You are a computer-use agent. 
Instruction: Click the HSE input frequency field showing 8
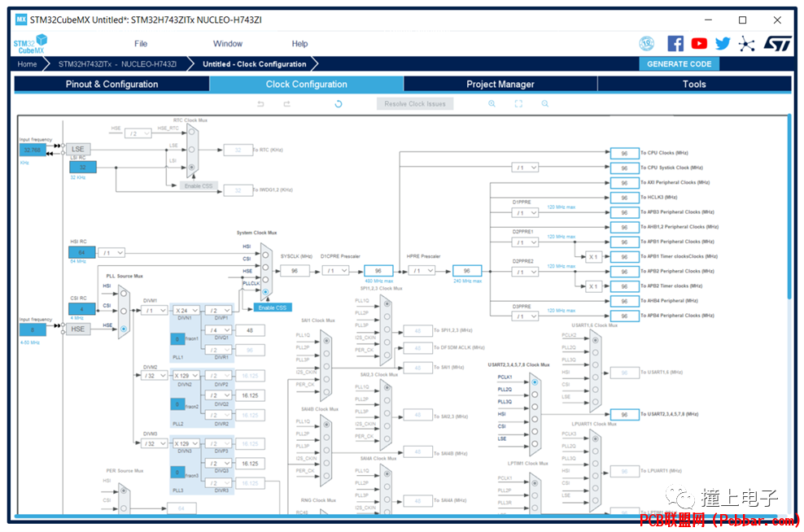pyautogui.click(x=33, y=329)
